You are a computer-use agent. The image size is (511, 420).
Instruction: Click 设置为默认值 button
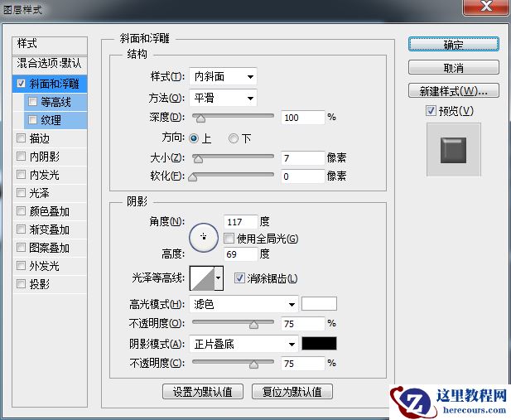[x=203, y=392]
